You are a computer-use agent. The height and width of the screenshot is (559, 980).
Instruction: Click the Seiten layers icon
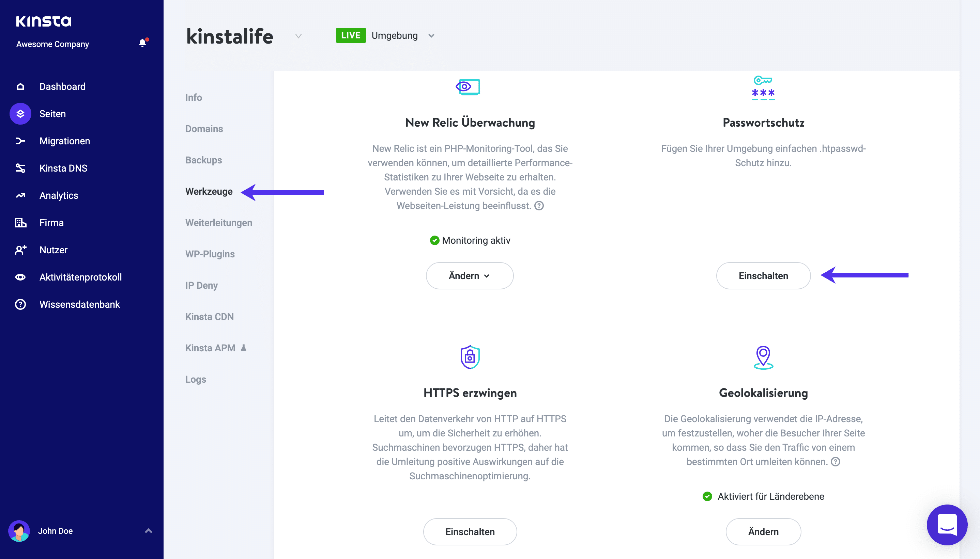20,114
